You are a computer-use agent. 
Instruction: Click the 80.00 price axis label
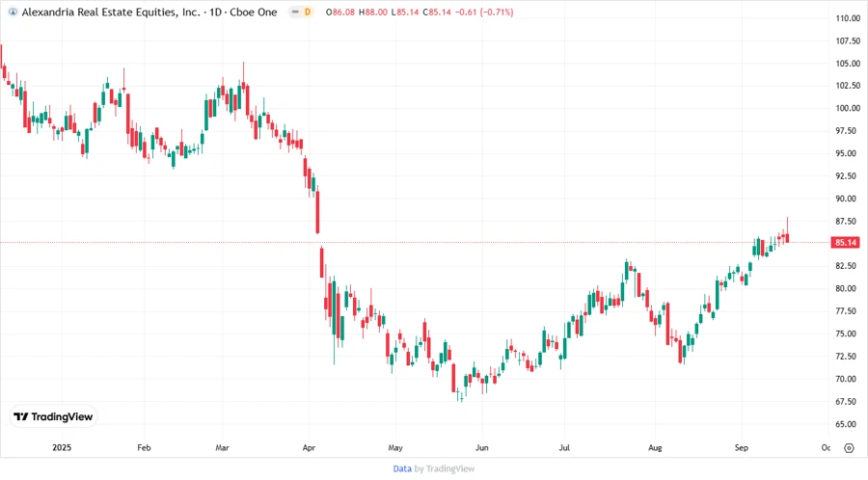[x=848, y=288]
